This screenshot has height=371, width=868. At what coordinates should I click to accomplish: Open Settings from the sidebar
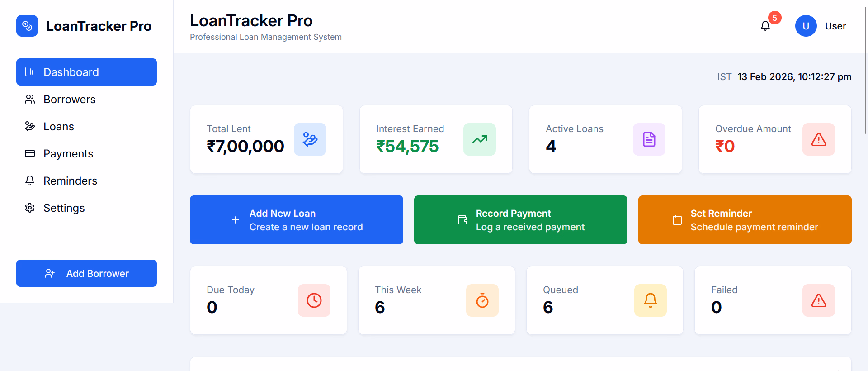point(64,208)
